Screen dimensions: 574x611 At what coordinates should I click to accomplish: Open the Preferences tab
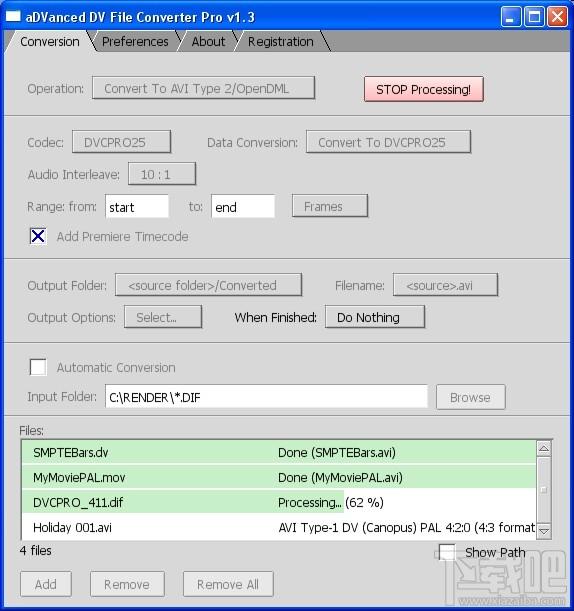click(135, 41)
